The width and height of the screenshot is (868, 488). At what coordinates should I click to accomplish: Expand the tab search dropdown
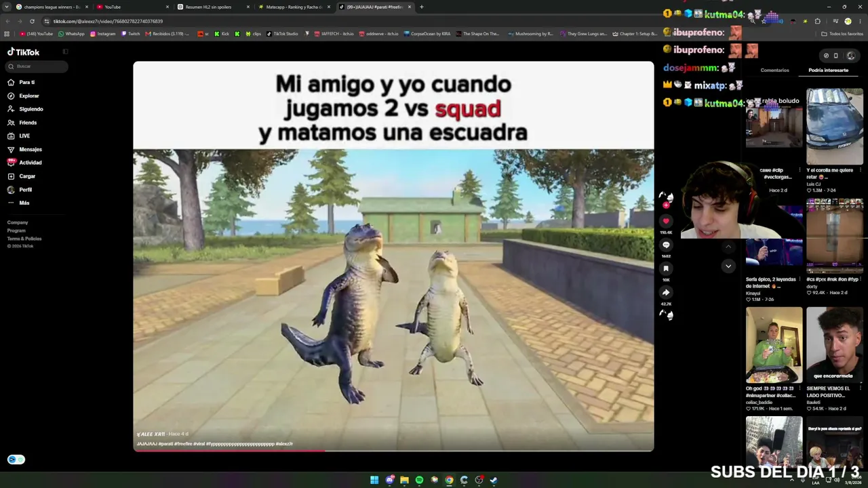[x=6, y=7]
